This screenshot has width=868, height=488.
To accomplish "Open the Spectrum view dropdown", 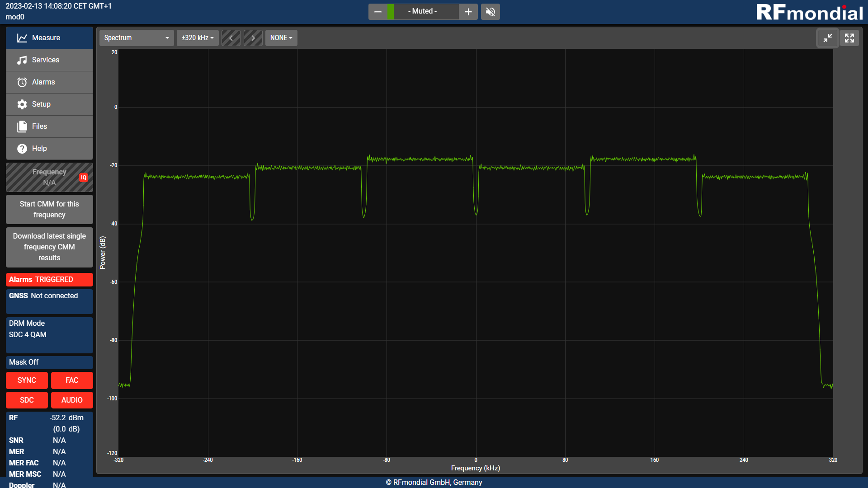I will pyautogui.click(x=136, y=38).
